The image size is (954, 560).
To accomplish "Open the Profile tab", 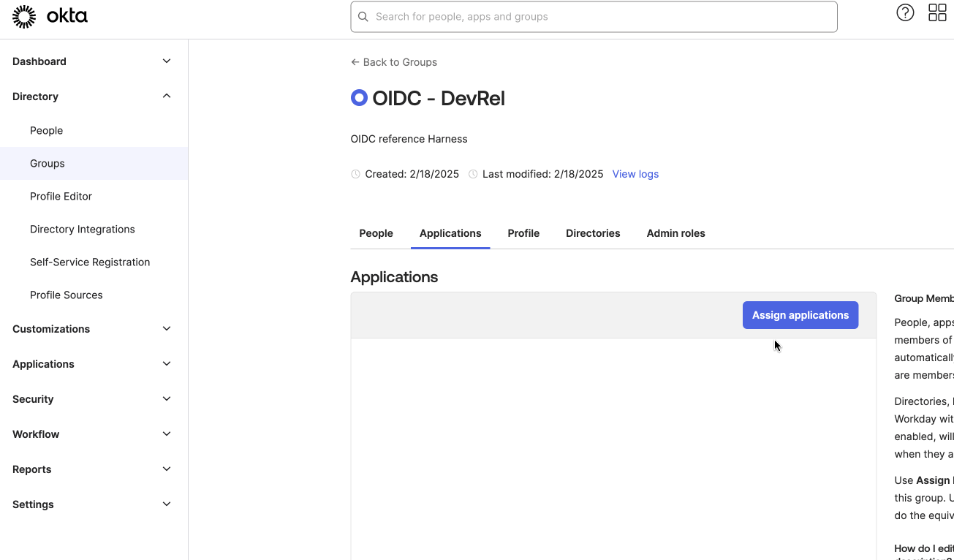I will (523, 233).
